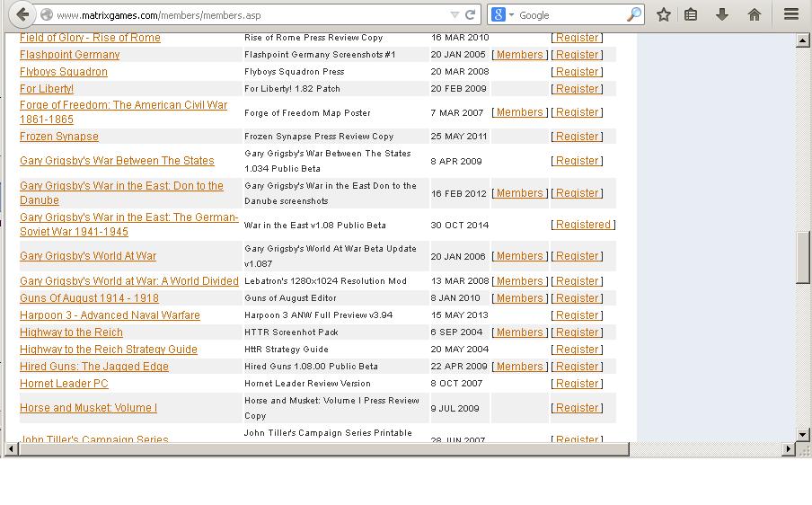
Task: Click Register for War Between The States
Action: (x=577, y=161)
